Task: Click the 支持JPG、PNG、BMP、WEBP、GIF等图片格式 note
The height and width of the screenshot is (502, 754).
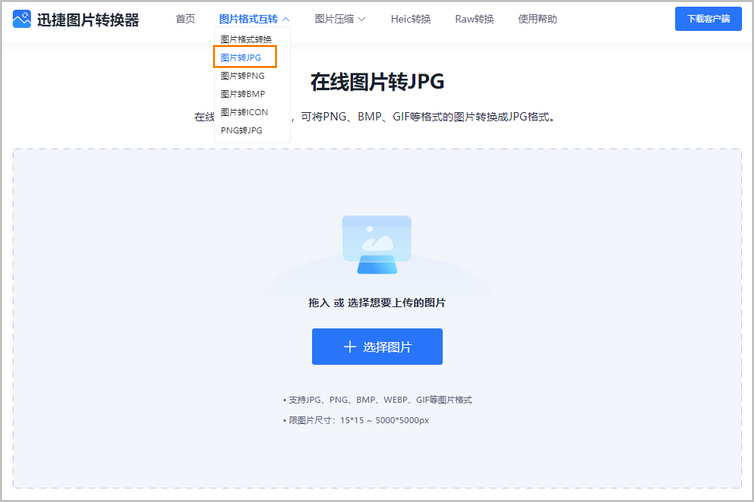Action: (377, 400)
